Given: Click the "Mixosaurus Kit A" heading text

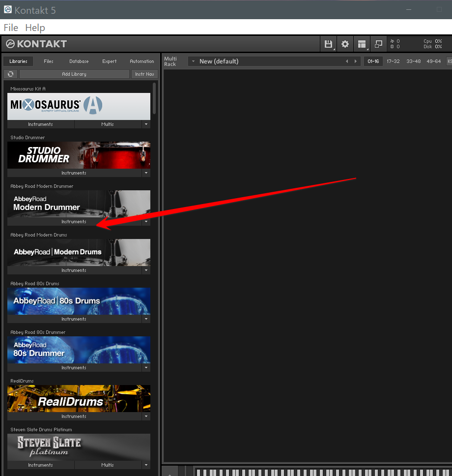Looking at the screenshot, I should click(28, 89).
